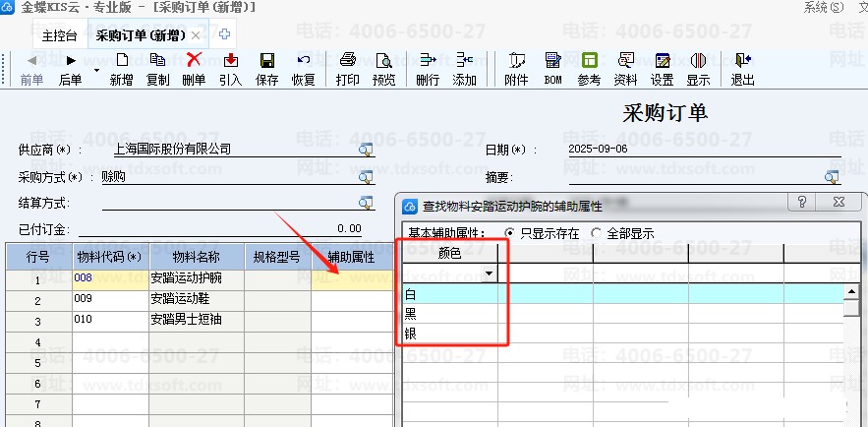Expand the dropdown arrow beside 后单
Image resolution: width=868 pixels, height=427 pixels.
pos(96,71)
